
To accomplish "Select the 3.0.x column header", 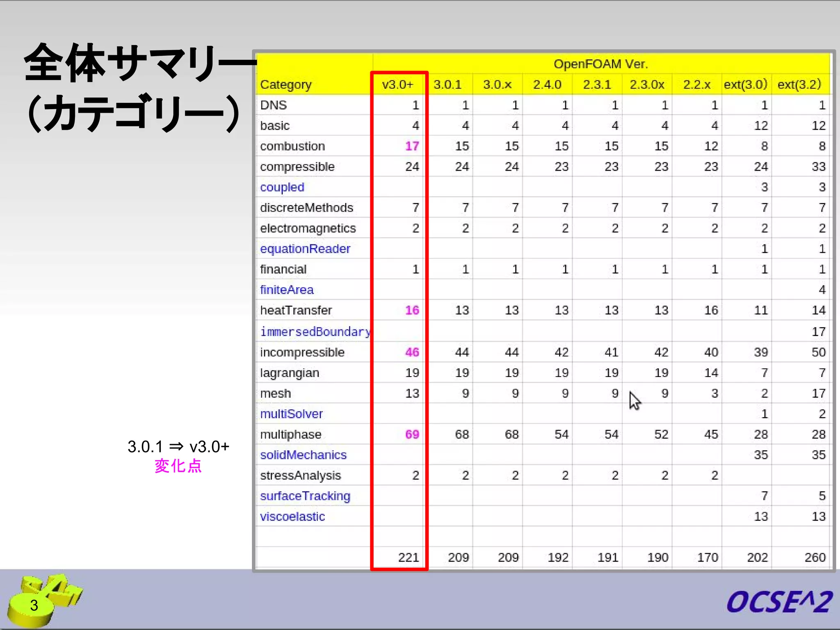I will [497, 84].
